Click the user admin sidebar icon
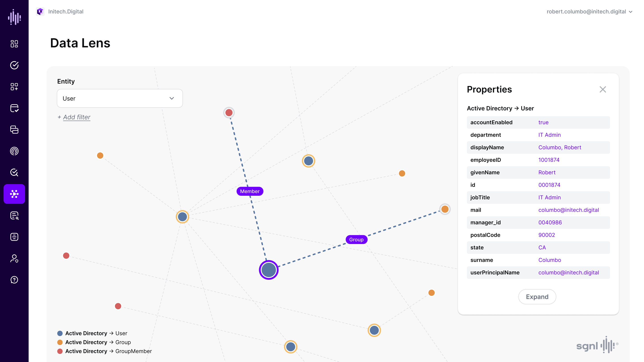This screenshot has height=362, width=644. (14, 258)
